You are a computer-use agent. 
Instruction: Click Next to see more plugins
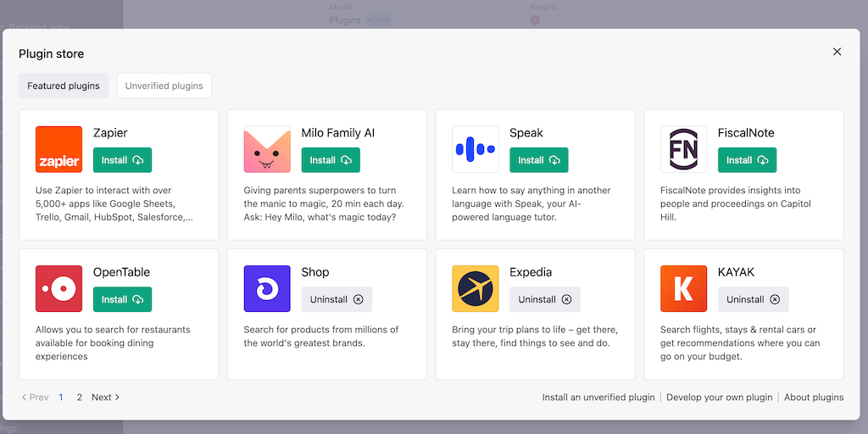[106, 397]
